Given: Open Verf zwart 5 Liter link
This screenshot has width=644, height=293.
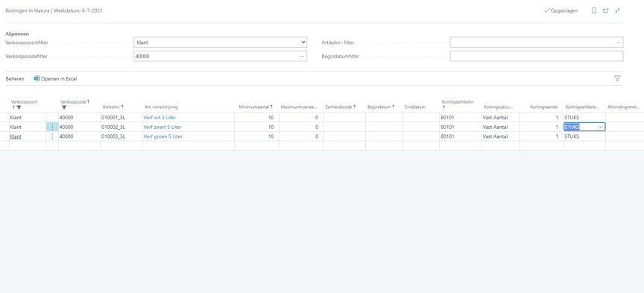Looking at the screenshot, I should (162, 127).
